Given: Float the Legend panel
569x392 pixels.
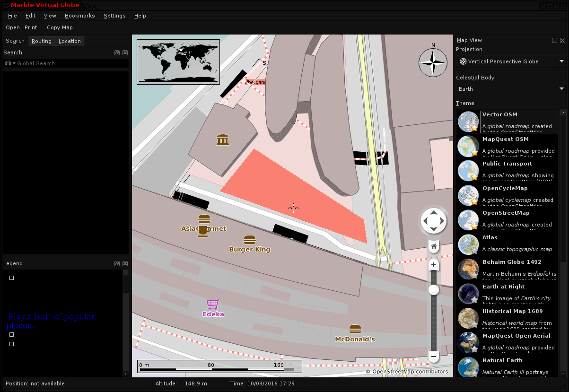Looking at the screenshot, I should point(117,263).
